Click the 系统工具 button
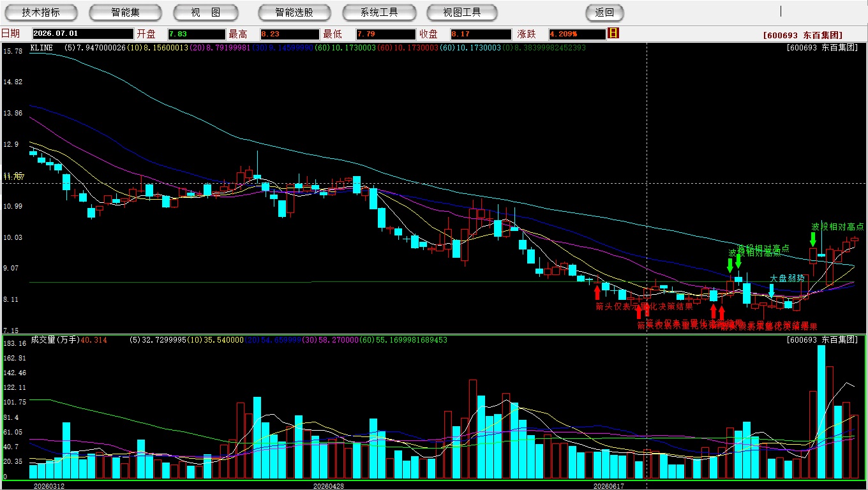This screenshot has width=868, height=490. click(379, 12)
